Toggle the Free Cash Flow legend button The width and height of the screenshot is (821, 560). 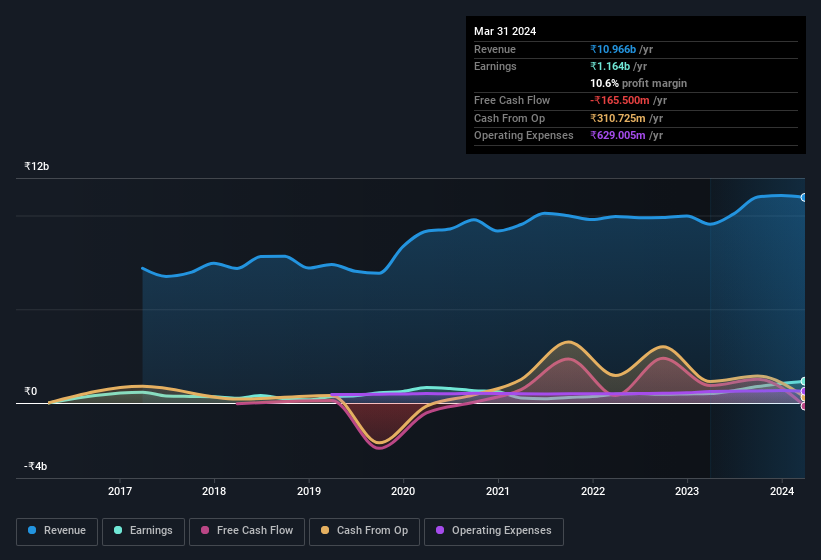coord(247,531)
